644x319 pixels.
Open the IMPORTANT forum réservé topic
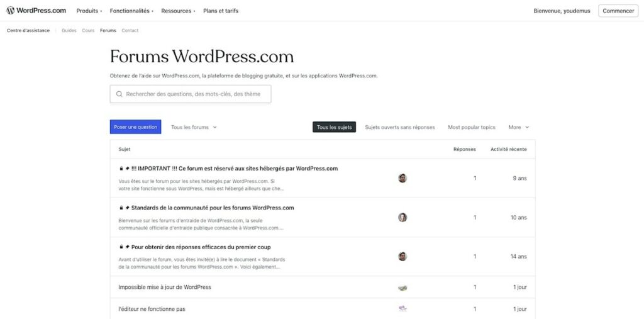235,169
